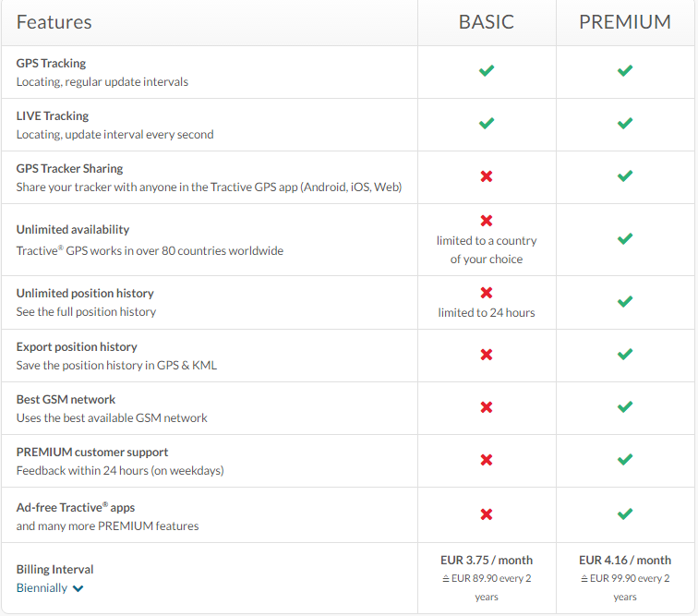698x616 pixels.
Task: Click the red X for GPS Tracker Sharing
Action: 486,176
